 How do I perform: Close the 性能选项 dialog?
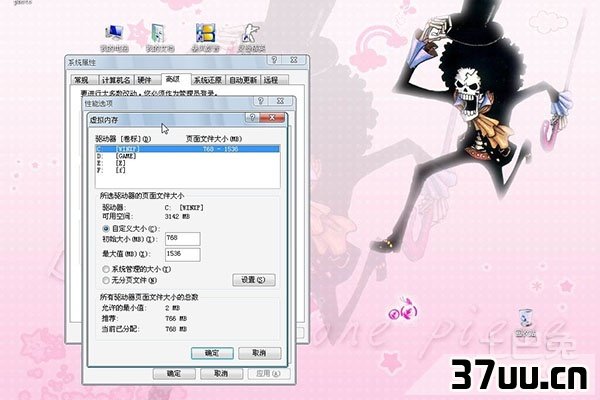280,101
